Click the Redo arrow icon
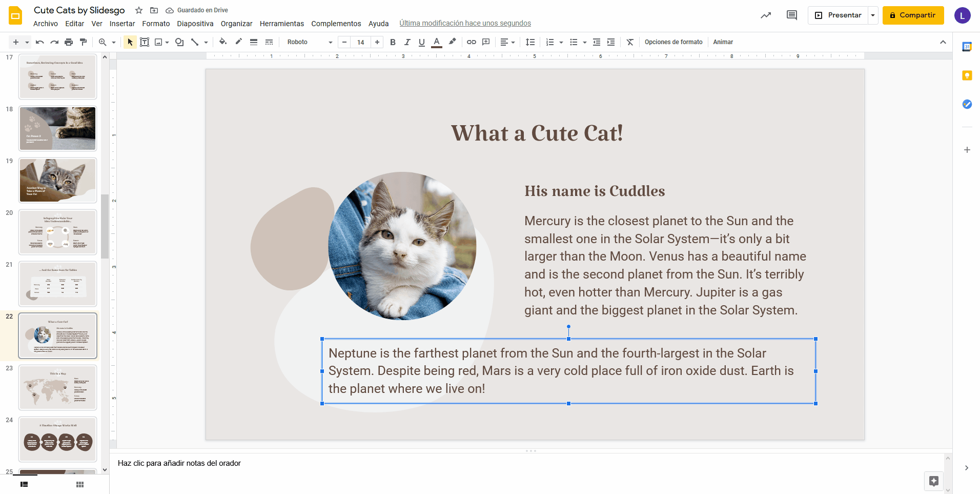The width and height of the screenshot is (980, 494). [x=54, y=42]
